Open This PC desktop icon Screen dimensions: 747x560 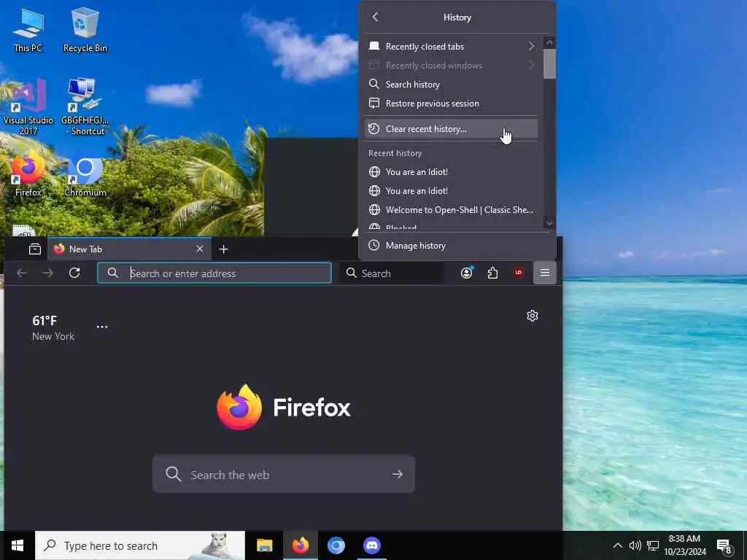[x=28, y=30]
